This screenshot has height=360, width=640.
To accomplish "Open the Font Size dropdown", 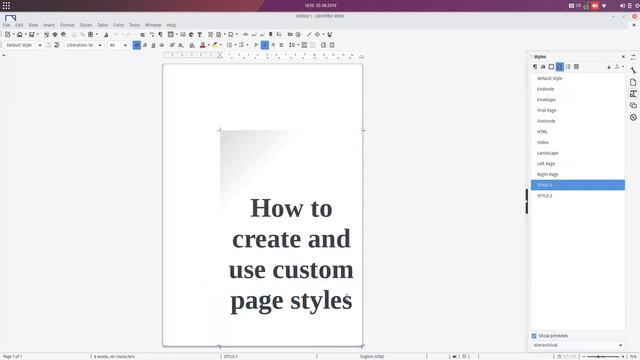I will 125,45.
